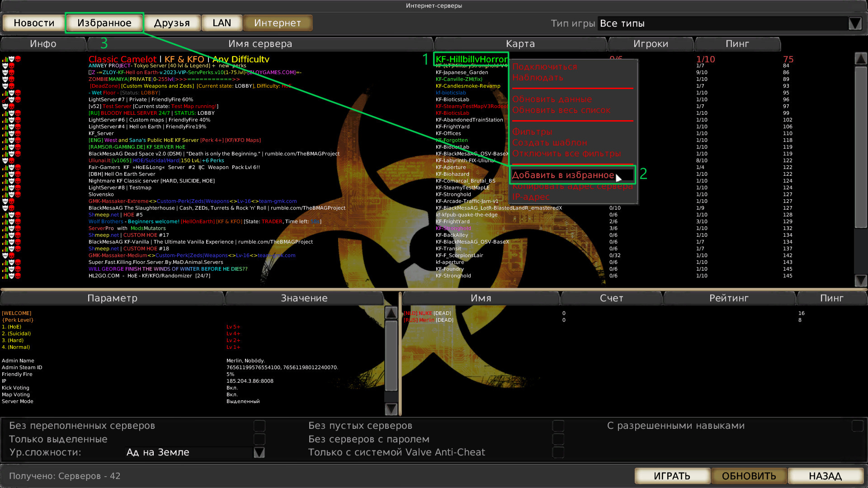Toggle the Без пустых серверов checkbox

(559, 426)
